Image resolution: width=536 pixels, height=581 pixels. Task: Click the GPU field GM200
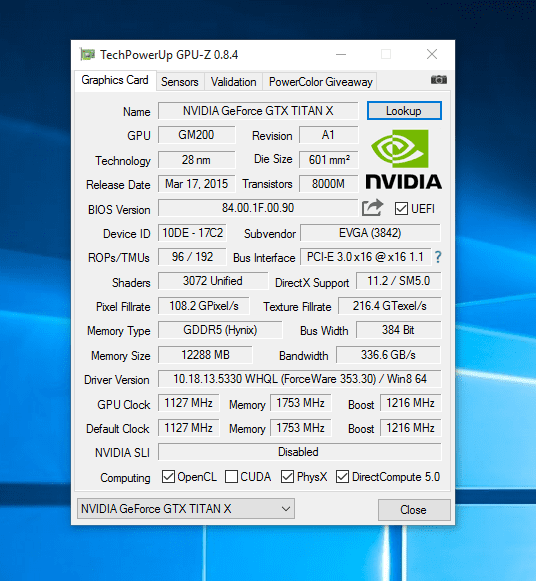196,135
